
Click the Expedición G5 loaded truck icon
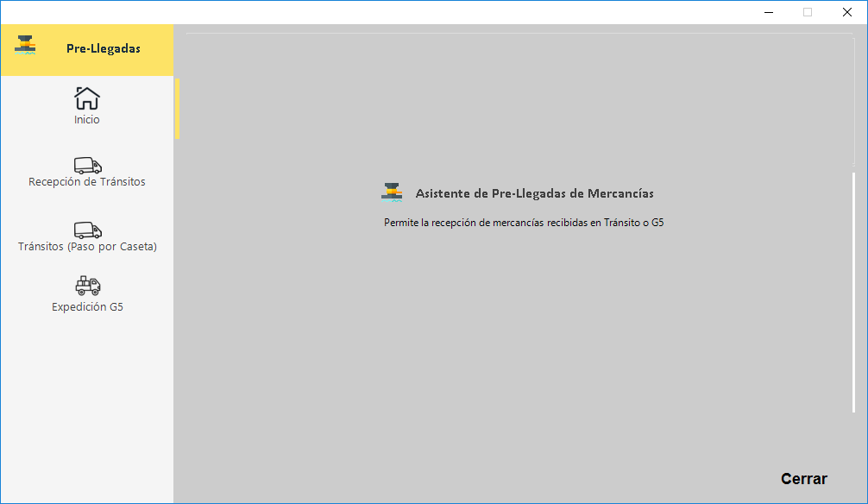tap(87, 286)
